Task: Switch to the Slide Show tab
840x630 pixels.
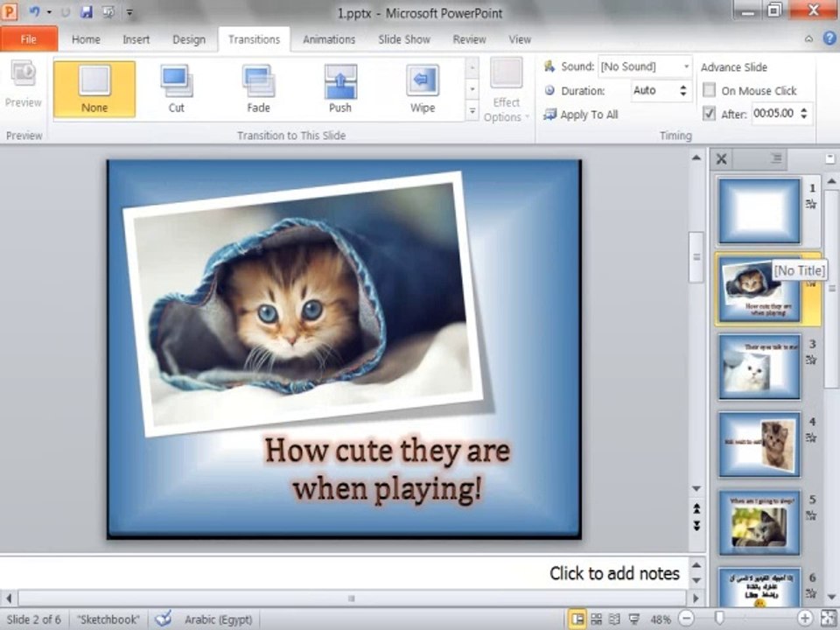Action: point(404,39)
